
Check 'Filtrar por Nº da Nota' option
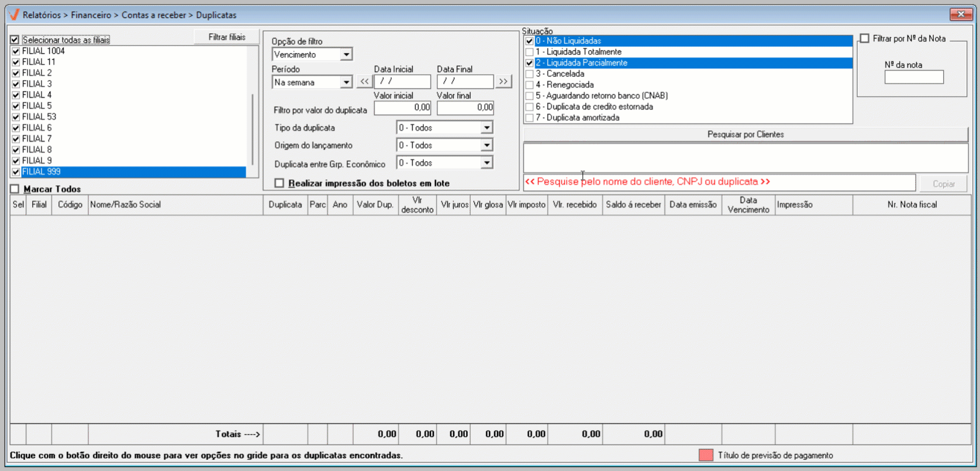click(x=865, y=39)
